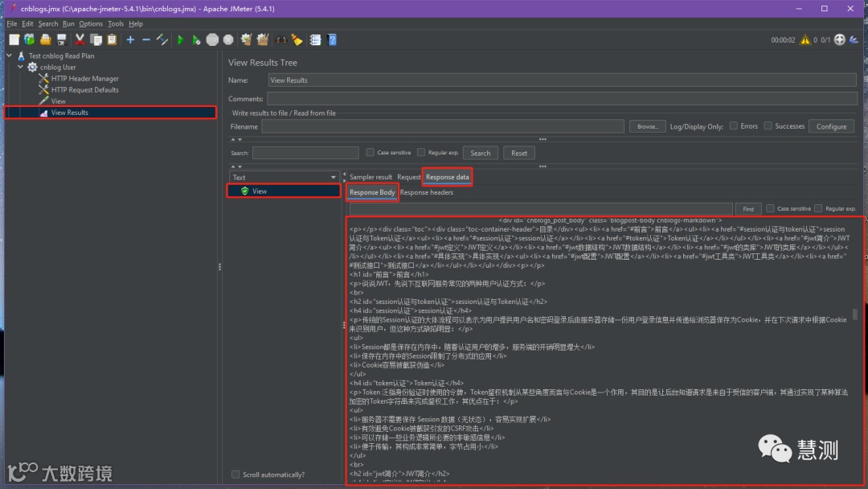
Task: Open the Run menu
Action: pyautogui.click(x=68, y=24)
